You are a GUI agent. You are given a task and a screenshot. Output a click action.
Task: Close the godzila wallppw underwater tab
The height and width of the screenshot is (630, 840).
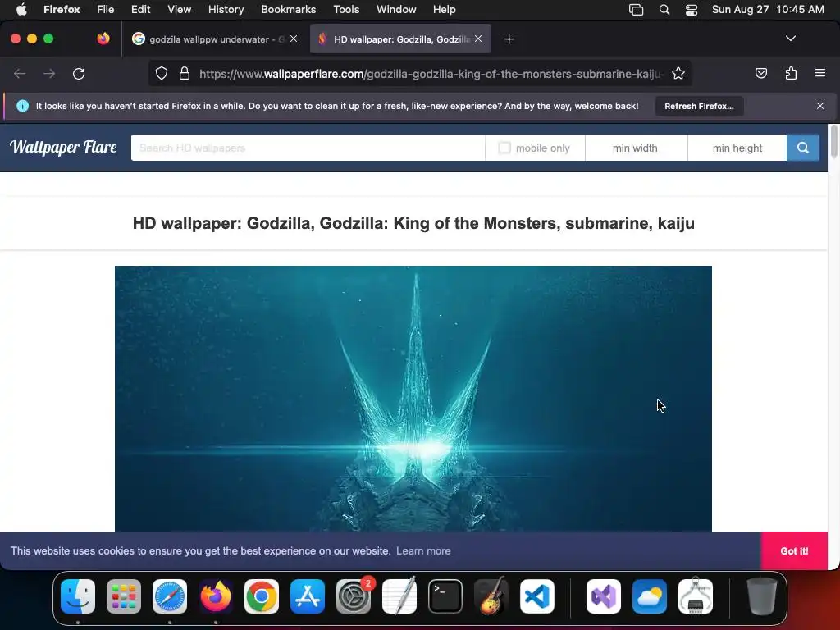(x=294, y=39)
